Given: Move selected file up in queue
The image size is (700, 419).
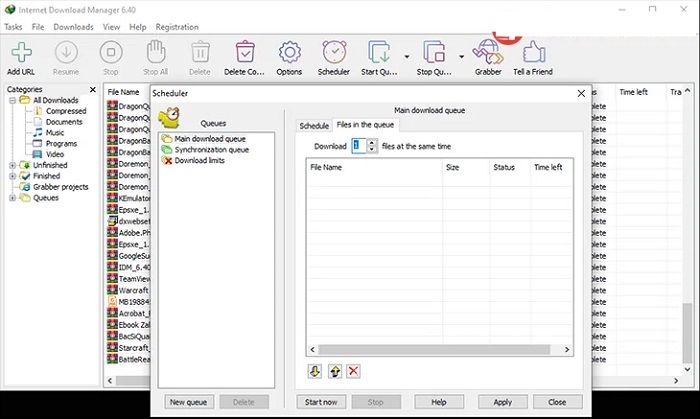Looking at the screenshot, I should (x=334, y=371).
